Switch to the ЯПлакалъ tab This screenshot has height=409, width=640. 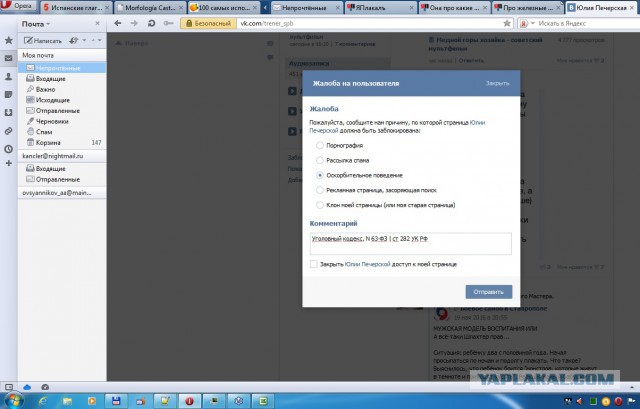tap(380, 7)
